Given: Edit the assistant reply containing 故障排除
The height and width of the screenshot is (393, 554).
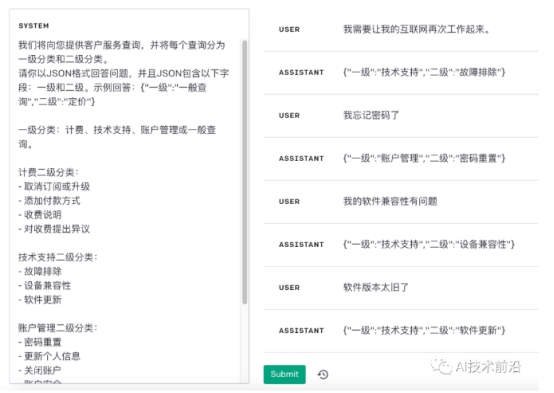Looking at the screenshot, I should [x=424, y=72].
